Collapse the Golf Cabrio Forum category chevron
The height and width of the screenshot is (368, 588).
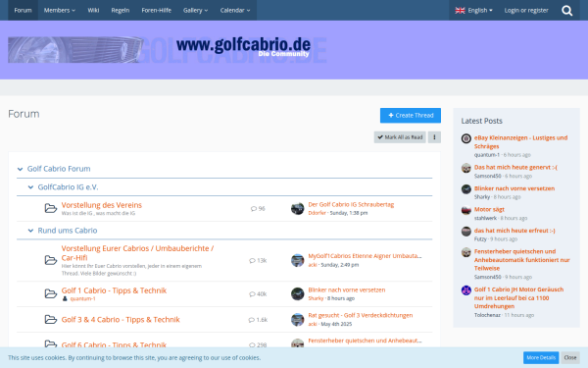pos(20,169)
